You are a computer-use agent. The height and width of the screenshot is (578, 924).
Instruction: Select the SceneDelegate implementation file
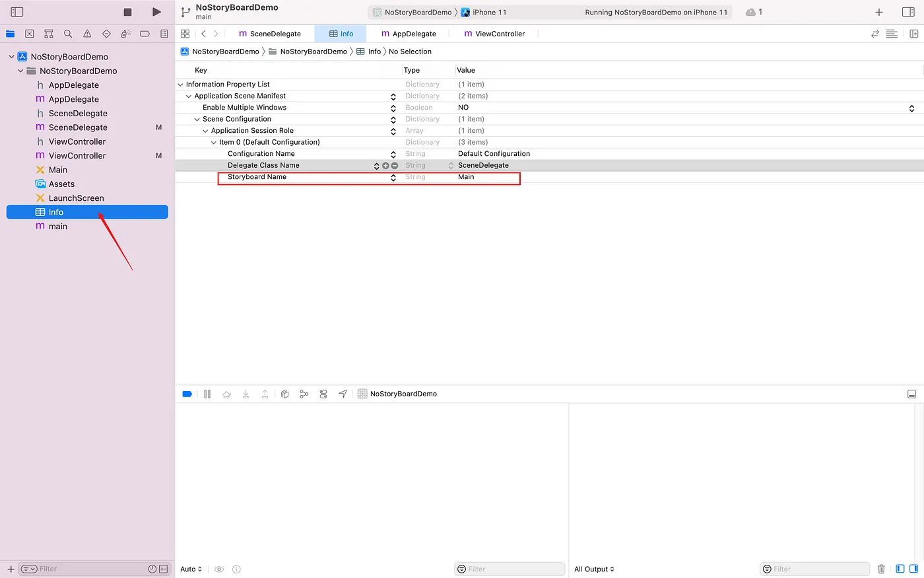(78, 127)
